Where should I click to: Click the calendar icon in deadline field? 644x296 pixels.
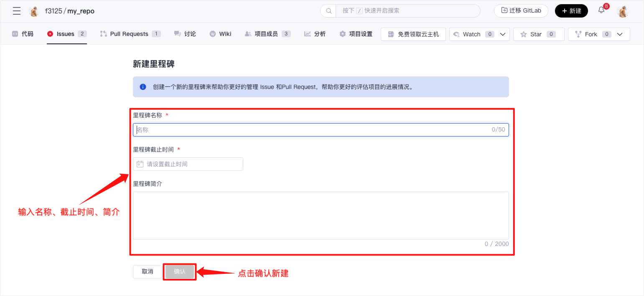coord(140,164)
